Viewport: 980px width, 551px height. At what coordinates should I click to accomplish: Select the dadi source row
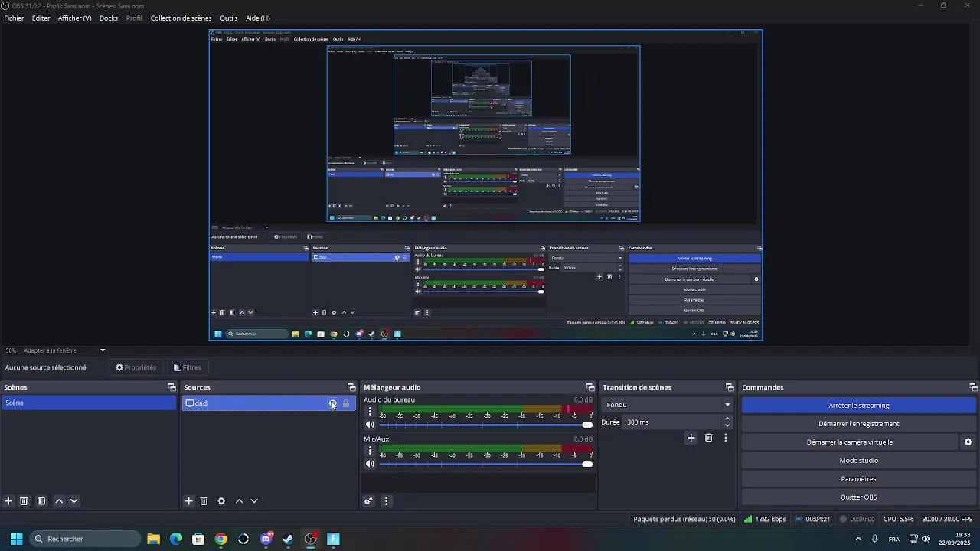click(269, 403)
